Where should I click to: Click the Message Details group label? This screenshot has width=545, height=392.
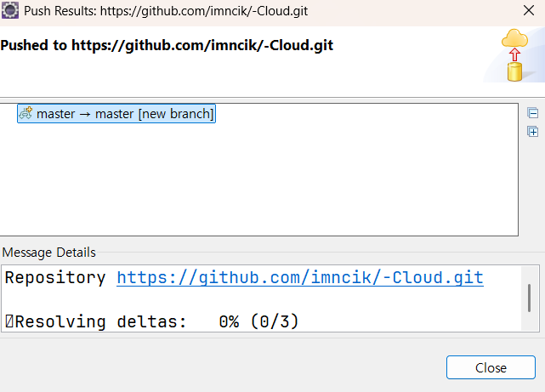click(49, 253)
